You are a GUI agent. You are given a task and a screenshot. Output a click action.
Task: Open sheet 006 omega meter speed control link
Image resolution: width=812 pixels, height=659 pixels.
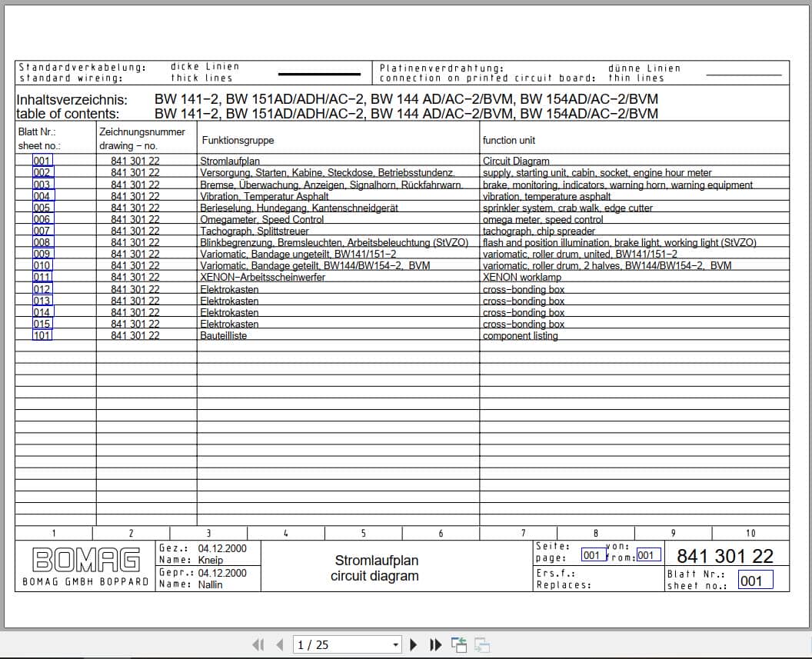click(x=42, y=219)
